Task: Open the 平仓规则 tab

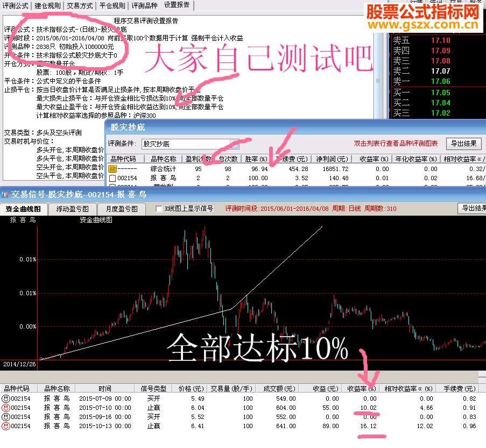Action: coord(112,5)
